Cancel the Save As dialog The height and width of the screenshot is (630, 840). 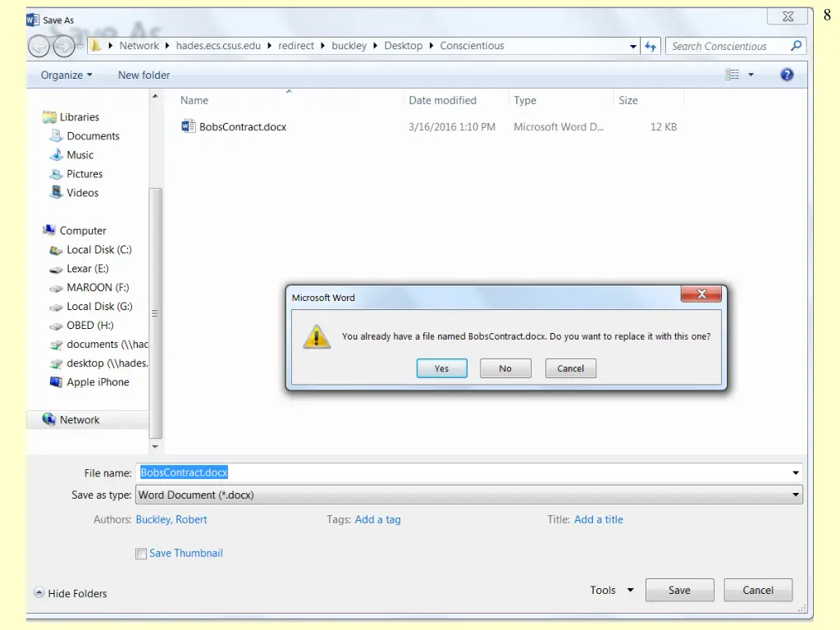(x=757, y=591)
